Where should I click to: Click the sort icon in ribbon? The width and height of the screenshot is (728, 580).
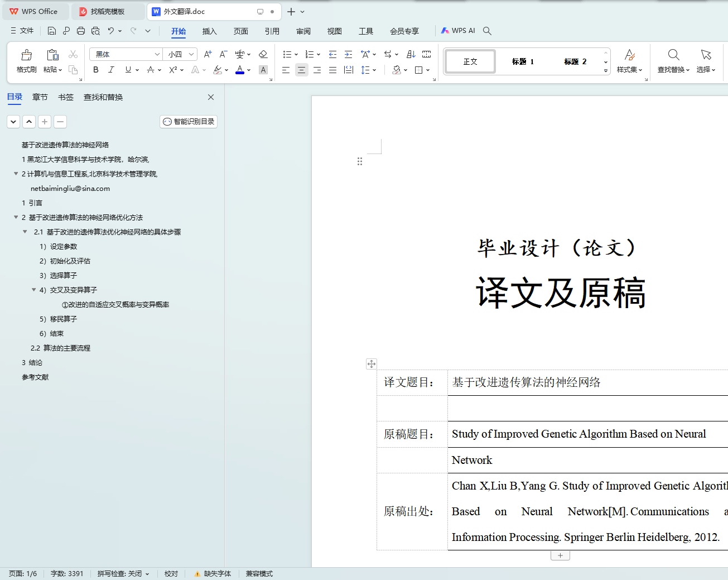pyautogui.click(x=411, y=54)
